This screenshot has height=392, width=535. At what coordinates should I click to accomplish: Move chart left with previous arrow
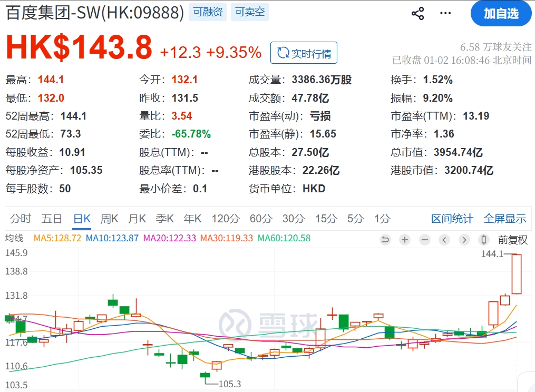(x=444, y=240)
